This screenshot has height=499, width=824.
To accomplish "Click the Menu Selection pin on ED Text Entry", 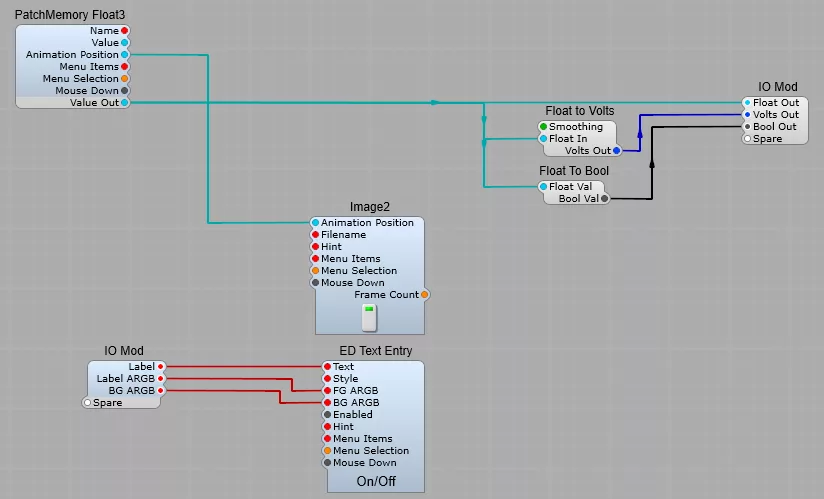I will click(x=327, y=451).
